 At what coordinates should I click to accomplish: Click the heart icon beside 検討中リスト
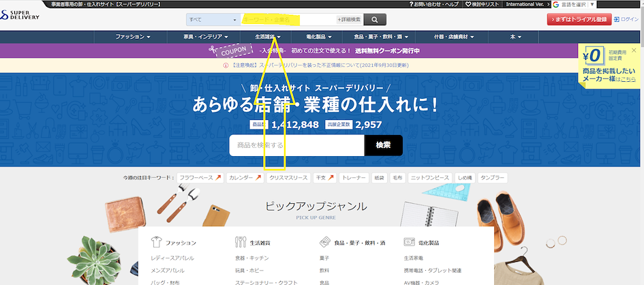pyautogui.click(x=467, y=4)
